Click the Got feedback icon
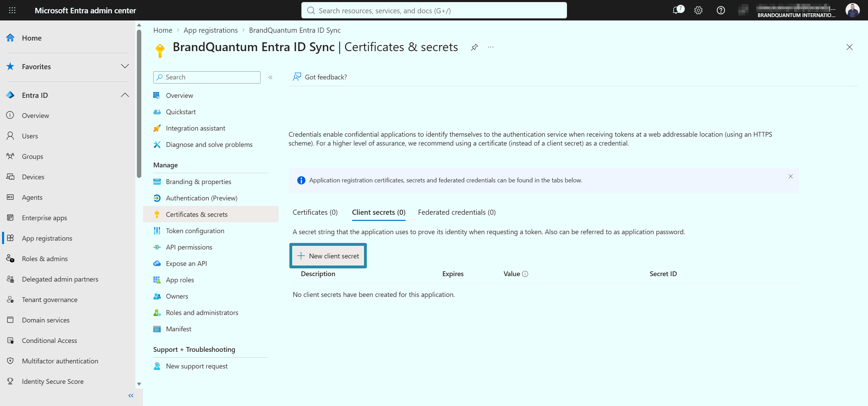The image size is (868, 406). [297, 77]
